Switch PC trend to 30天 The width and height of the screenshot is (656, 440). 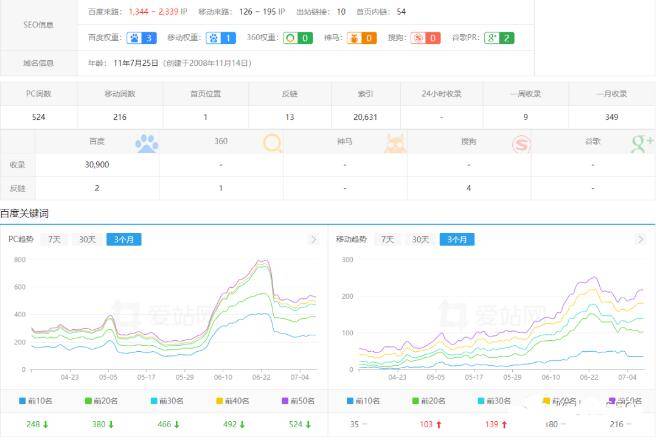coord(87,239)
